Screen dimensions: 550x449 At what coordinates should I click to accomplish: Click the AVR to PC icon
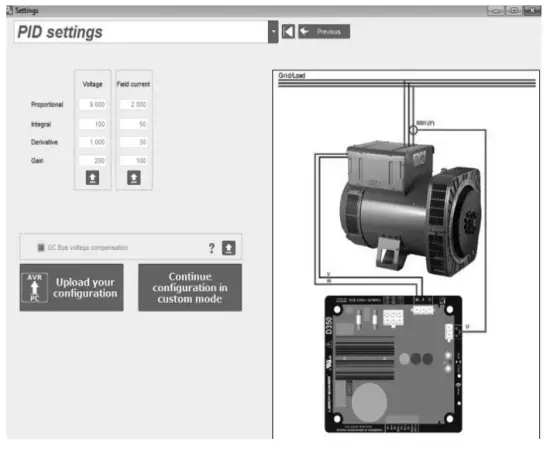[34, 288]
